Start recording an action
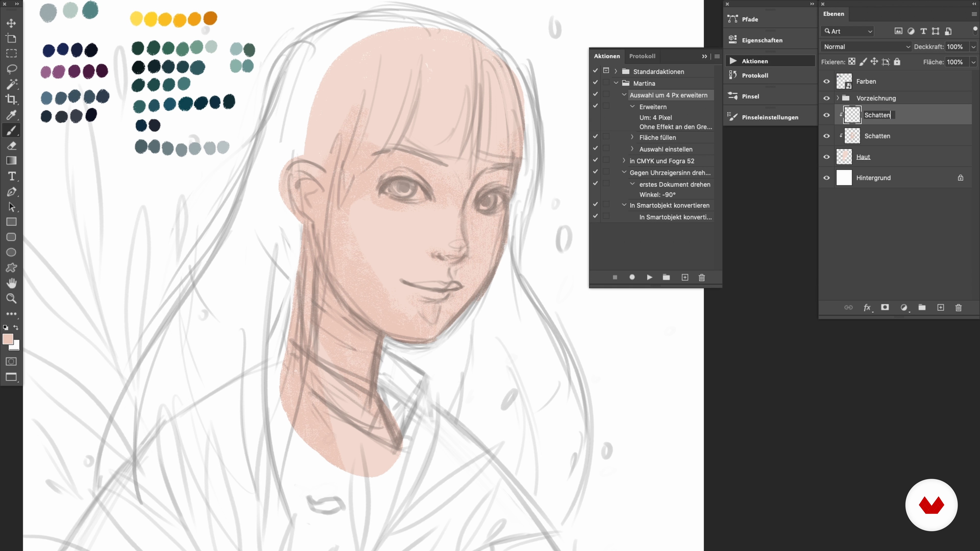 [632, 277]
